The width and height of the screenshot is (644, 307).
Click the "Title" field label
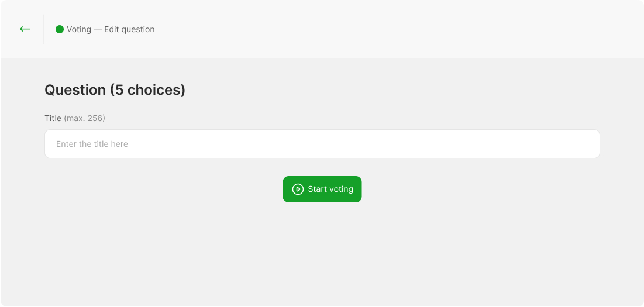point(53,118)
